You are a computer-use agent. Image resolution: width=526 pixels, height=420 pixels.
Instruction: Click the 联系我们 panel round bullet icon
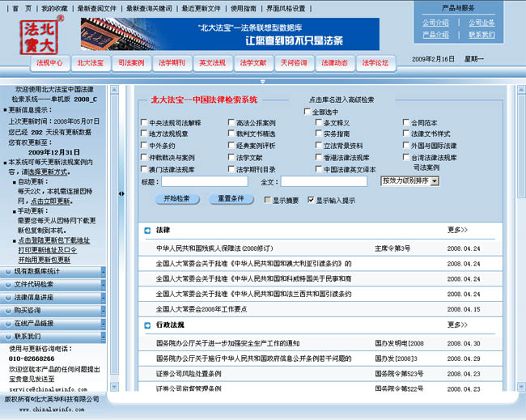point(8,337)
